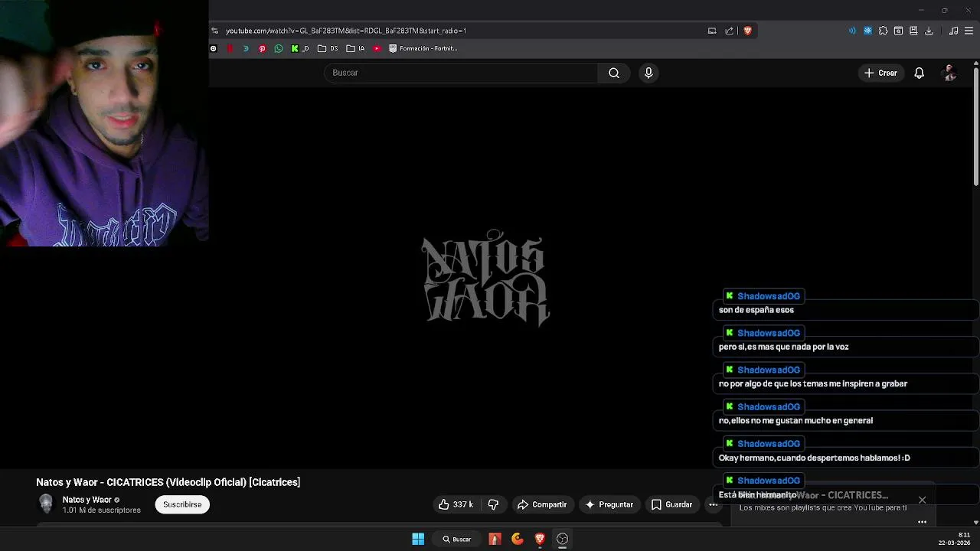Viewport: 980px width, 551px height.
Task: Open the DS bookmarks folder
Action: [328, 48]
